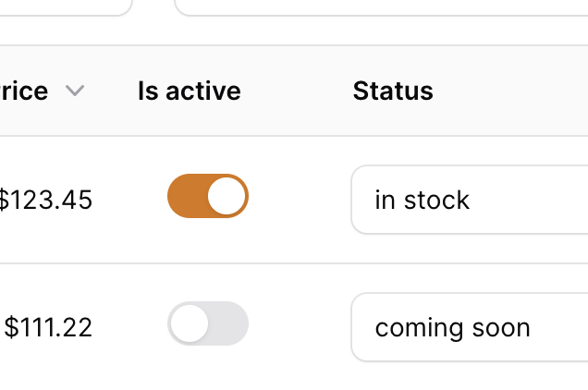Click the white knob on the grey toggle
The width and height of the screenshot is (588, 390).
click(190, 323)
